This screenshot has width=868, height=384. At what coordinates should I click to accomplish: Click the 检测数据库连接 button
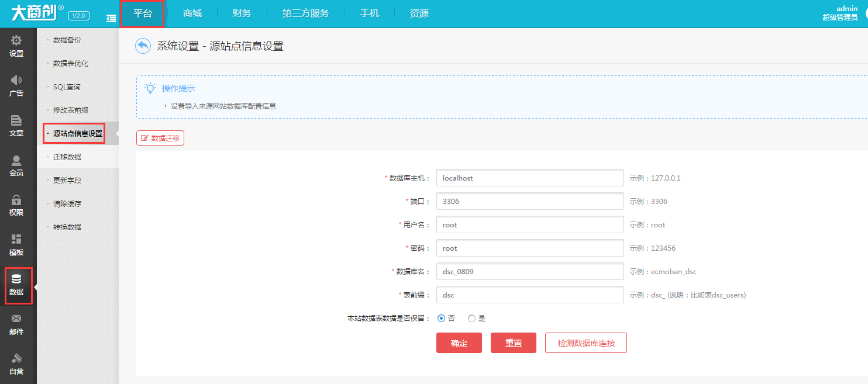point(586,343)
